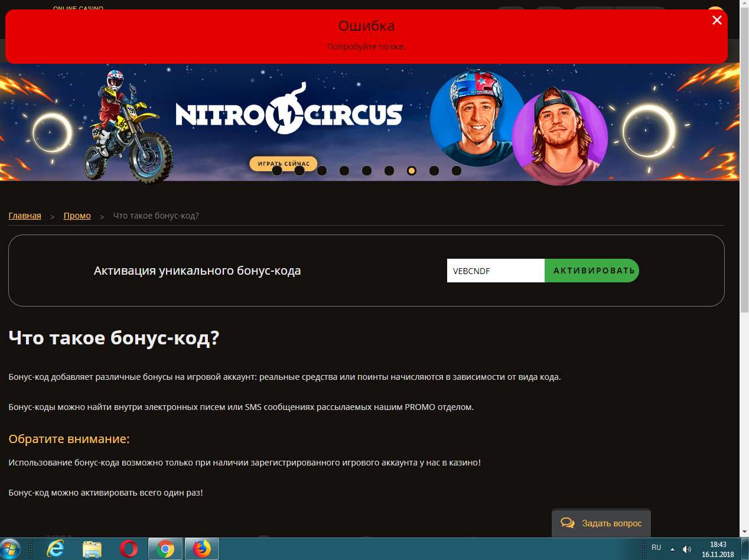
Task: Select the eighth carousel dot on the banner
Action: pyautogui.click(x=434, y=171)
